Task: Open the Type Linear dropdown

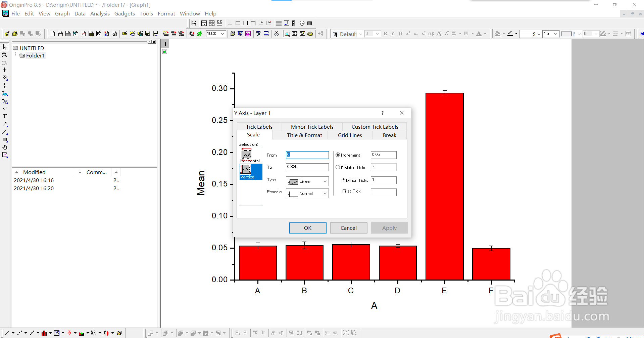Action: click(307, 181)
